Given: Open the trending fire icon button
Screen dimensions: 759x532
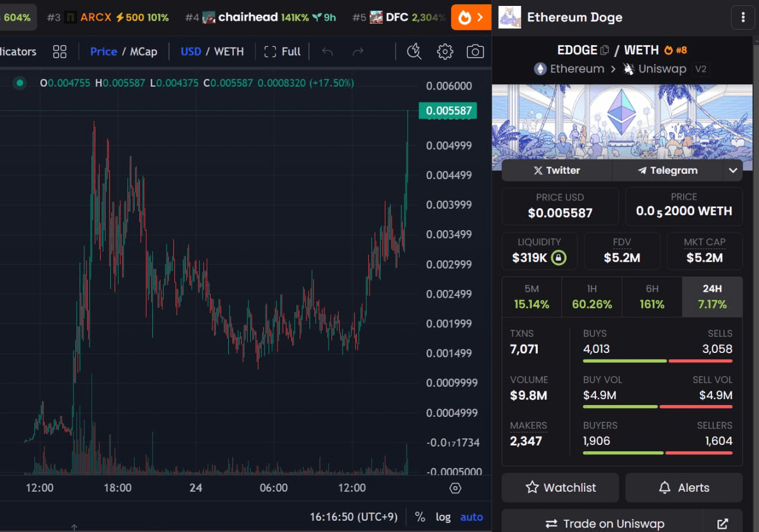Looking at the screenshot, I should [471, 17].
